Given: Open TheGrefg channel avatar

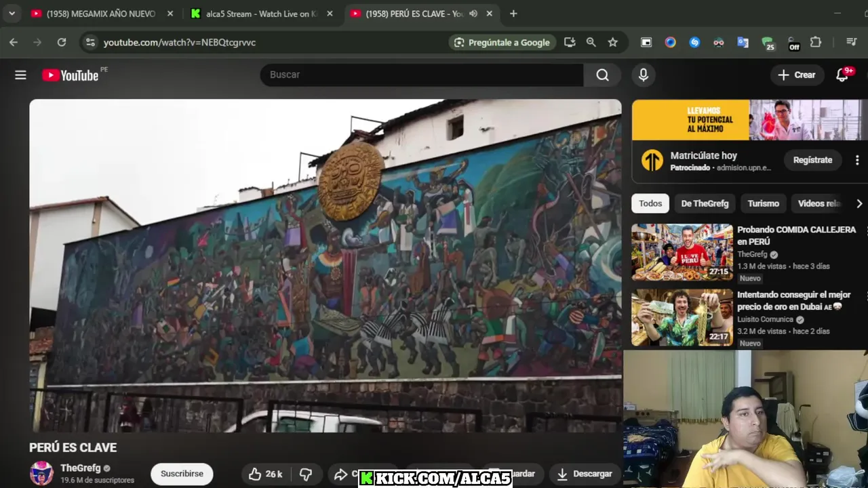Looking at the screenshot, I should click(x=41, y=473).
